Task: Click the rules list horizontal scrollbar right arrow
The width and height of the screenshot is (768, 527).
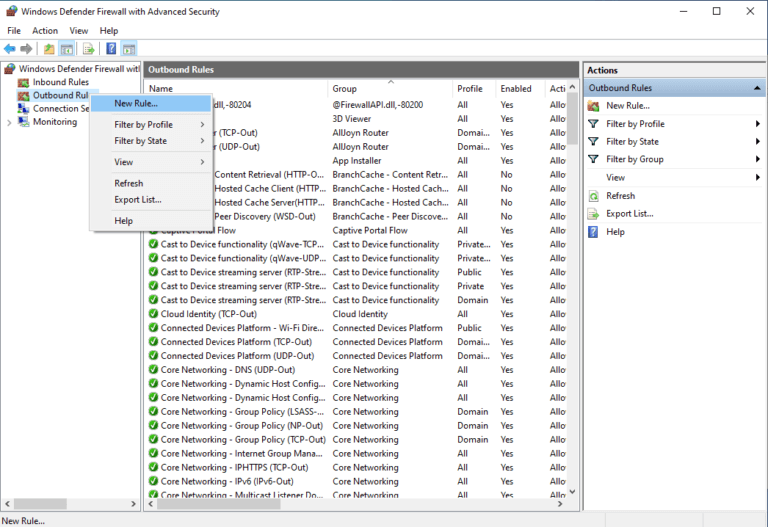Action: [560, 503]
